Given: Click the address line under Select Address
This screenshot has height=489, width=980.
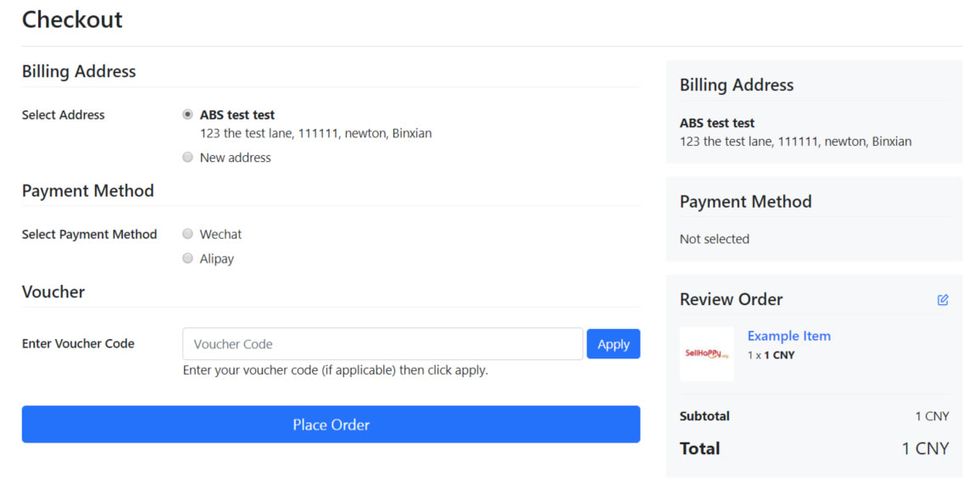Looking at the screenshot, I should (x=315, y=133).
